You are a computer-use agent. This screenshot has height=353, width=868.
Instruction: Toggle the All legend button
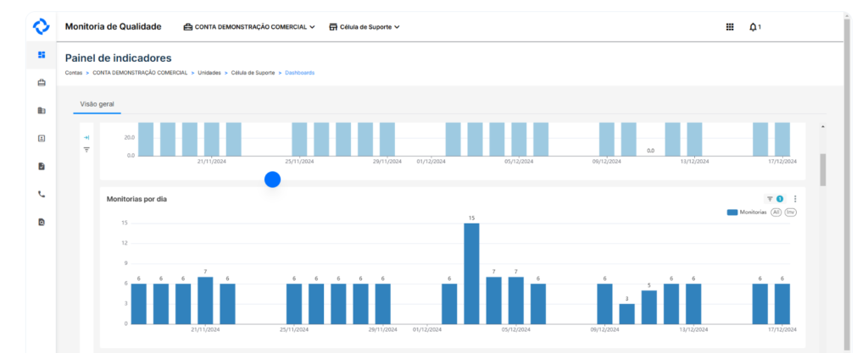pos(776,212)
